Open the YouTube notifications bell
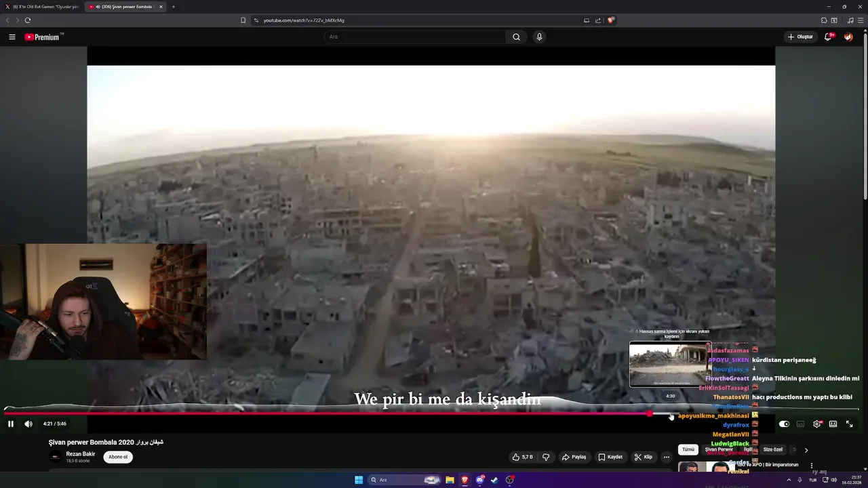The height and width of the screenshot is (488, 868). tap(828, 37)
